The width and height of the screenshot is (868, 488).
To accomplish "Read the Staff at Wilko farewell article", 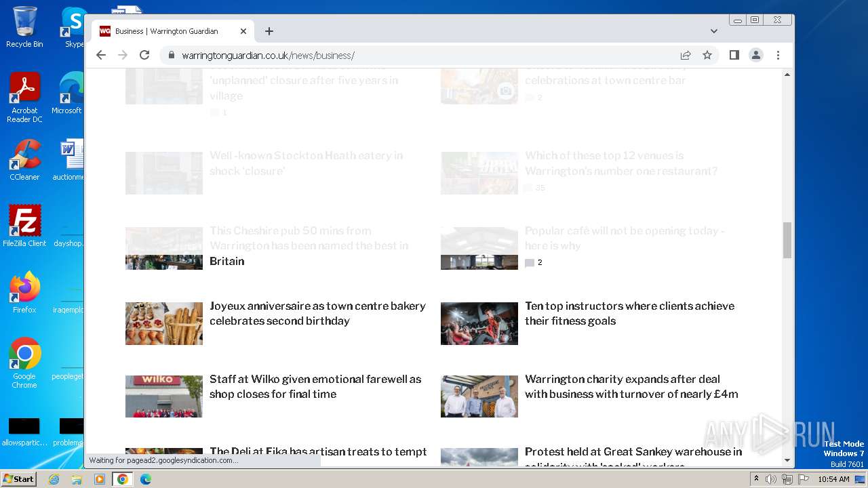I will click(x=315, y=386).
